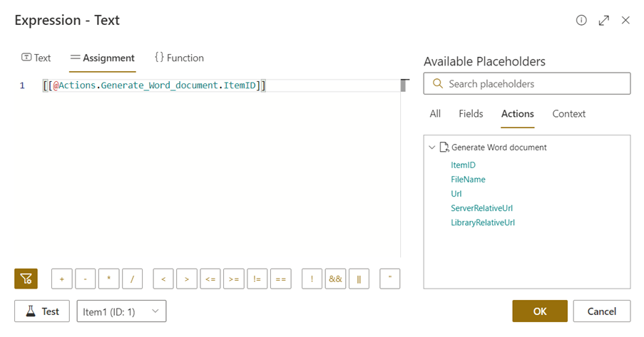Switch to the Text tab
The image size is (644, 337).
36,58
